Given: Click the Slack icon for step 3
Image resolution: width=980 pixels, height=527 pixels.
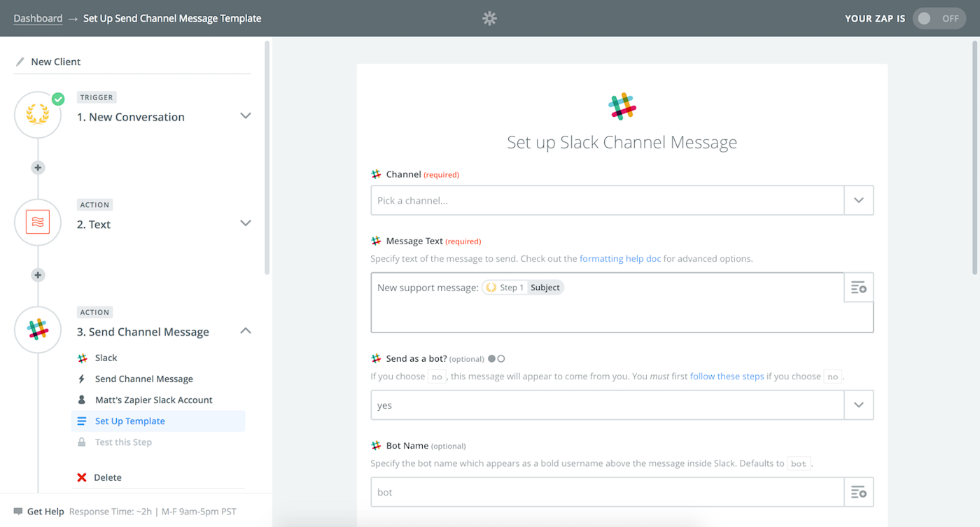Looking at the screenshot, I should tap(38, 330).
